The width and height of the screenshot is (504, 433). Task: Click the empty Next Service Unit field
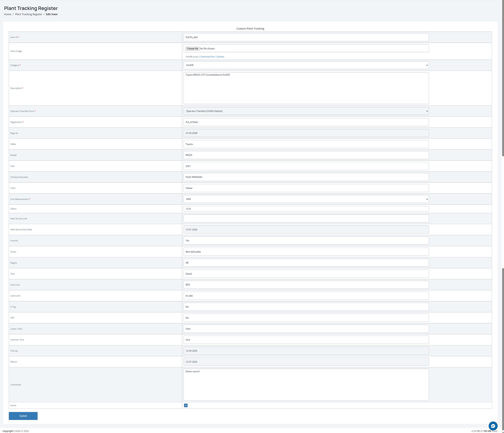[306, 218]
